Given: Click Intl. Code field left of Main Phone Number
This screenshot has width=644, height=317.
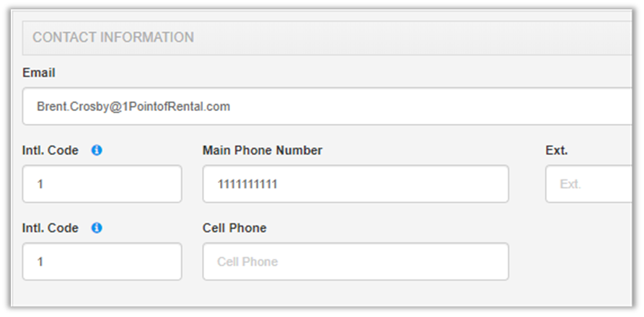Looking at the screenshot, I should [x=102, y=184].
